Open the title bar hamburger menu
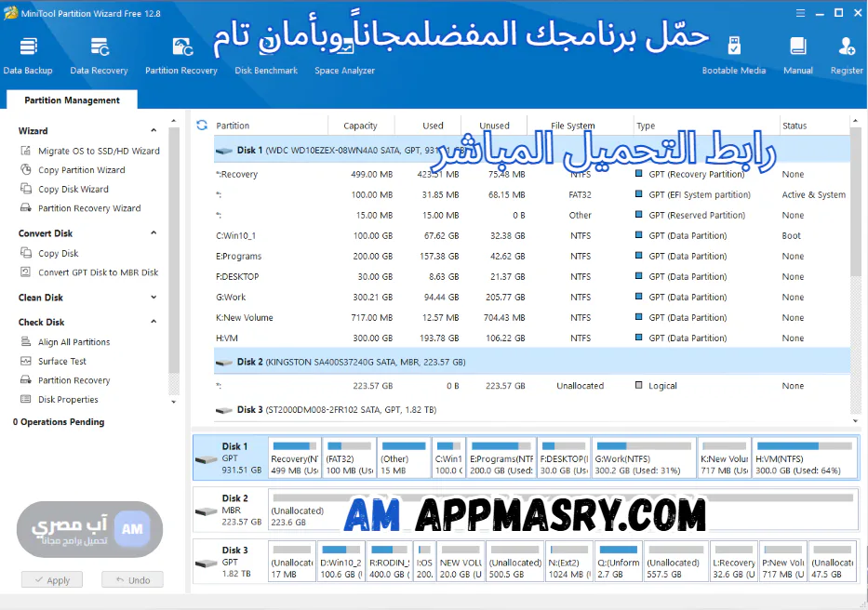Image resolution: width=868 pixels, height=610 pixels. click(x=800, y=13)
